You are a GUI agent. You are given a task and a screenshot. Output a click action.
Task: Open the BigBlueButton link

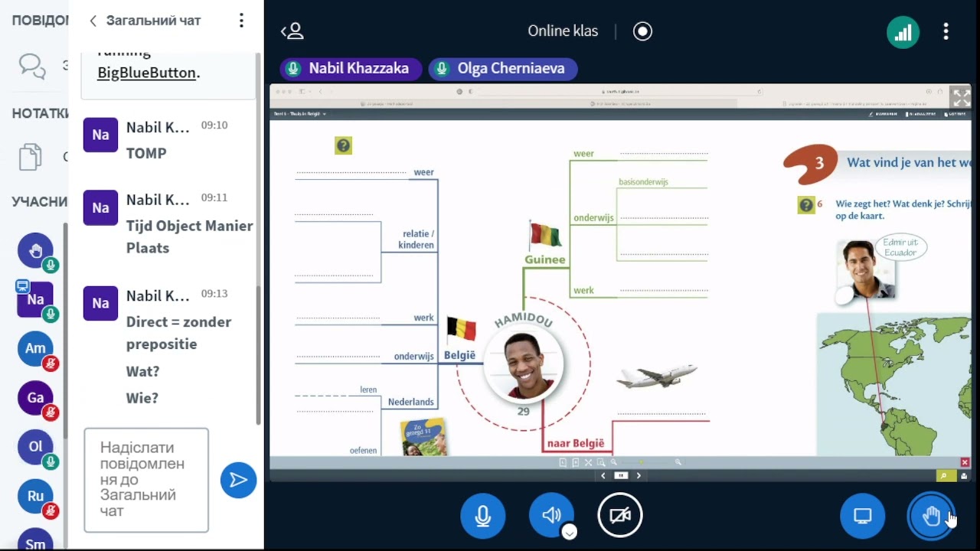(x=146, y=73)
